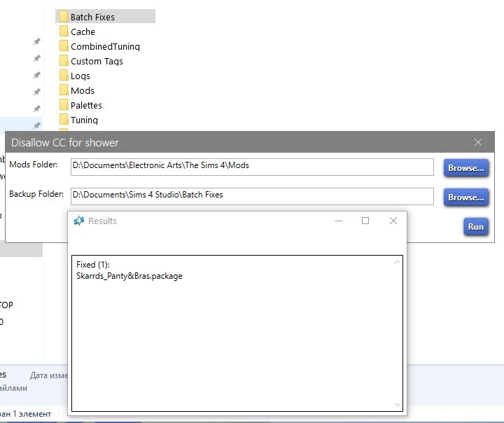This screenshot has width=504, height=423.
Task: Close the Disallow CC for shower dialog
Action: coord(478,142)
